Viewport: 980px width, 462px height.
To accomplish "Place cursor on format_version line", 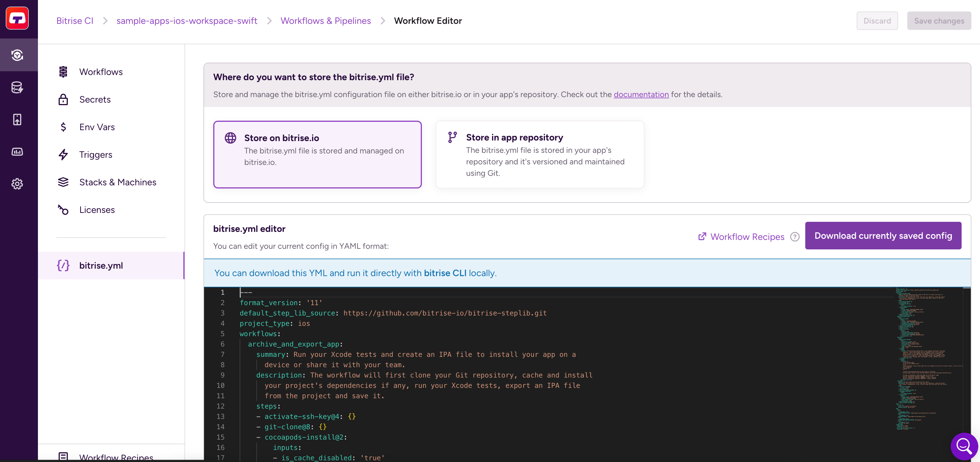I will pos(281,303).
